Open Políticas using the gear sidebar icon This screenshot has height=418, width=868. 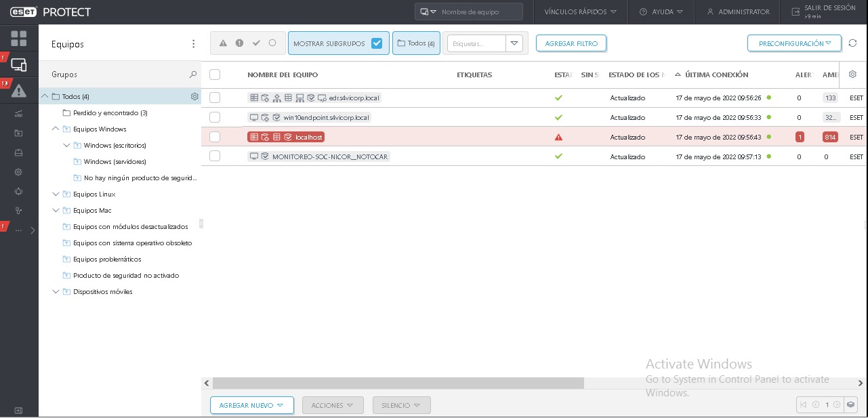[18, 172]
